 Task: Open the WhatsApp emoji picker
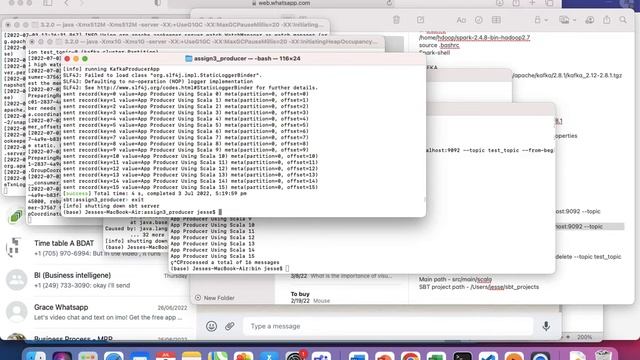211,326
